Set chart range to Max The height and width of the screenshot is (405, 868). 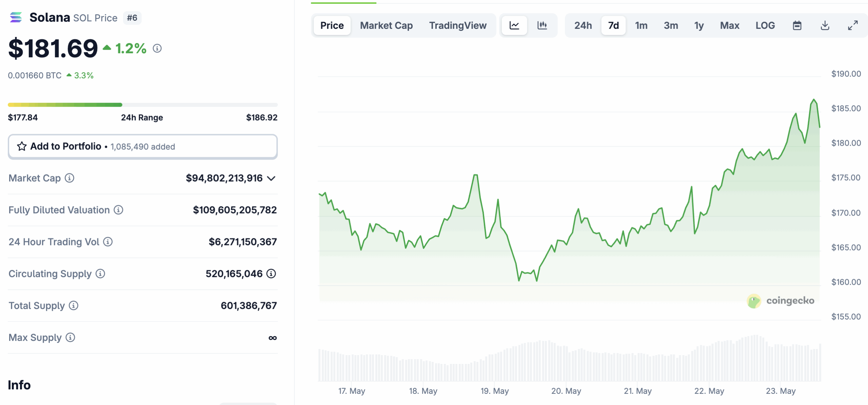click(x=730, y=25)
